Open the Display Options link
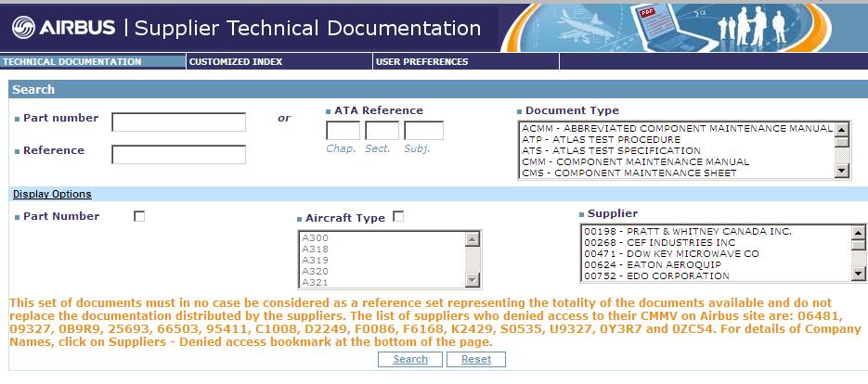 tap(52, 194)
